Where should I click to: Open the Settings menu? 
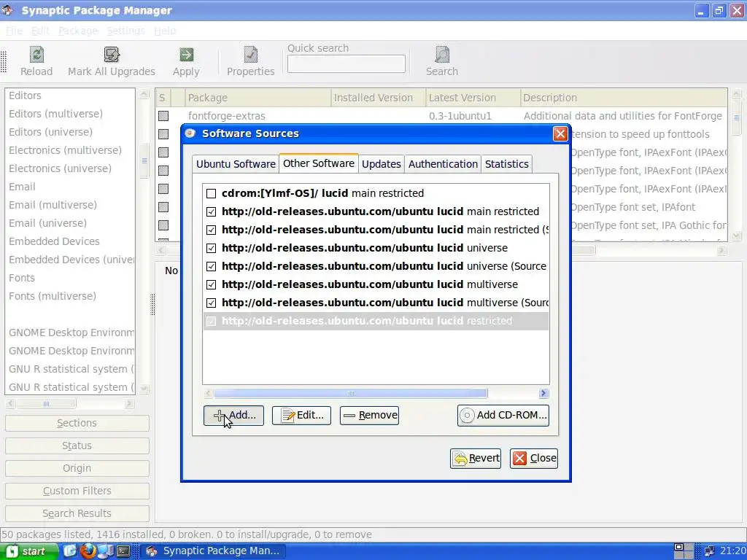tap(125, 31)
